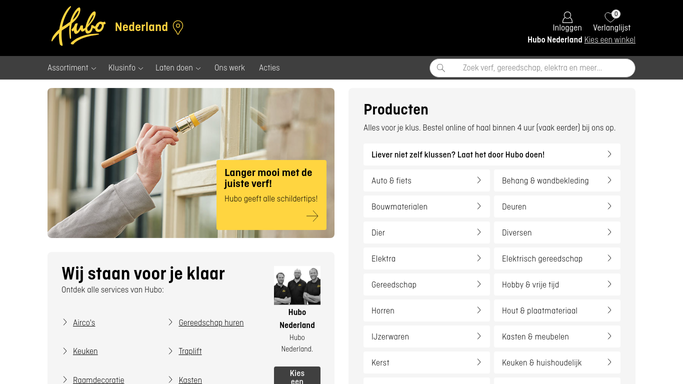Open the Gereedschap category
Screen dimensions: 683x384
[426, 285]
